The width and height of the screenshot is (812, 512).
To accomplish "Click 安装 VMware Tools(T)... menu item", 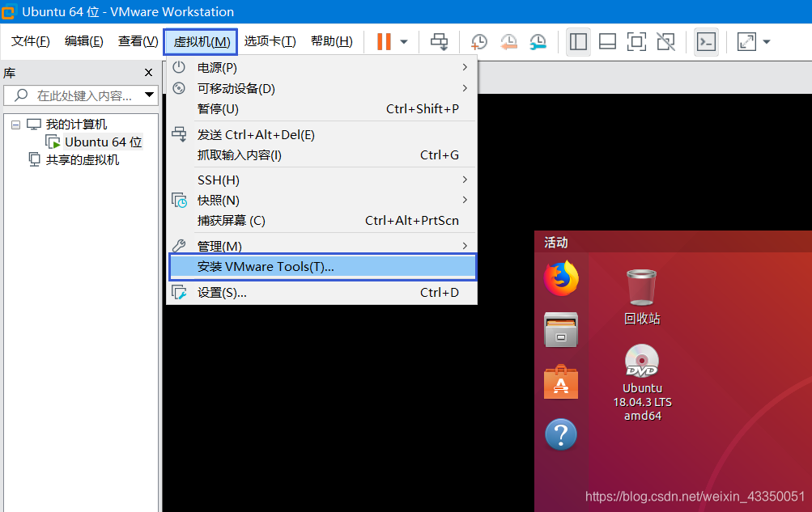I will click(322, 267).
